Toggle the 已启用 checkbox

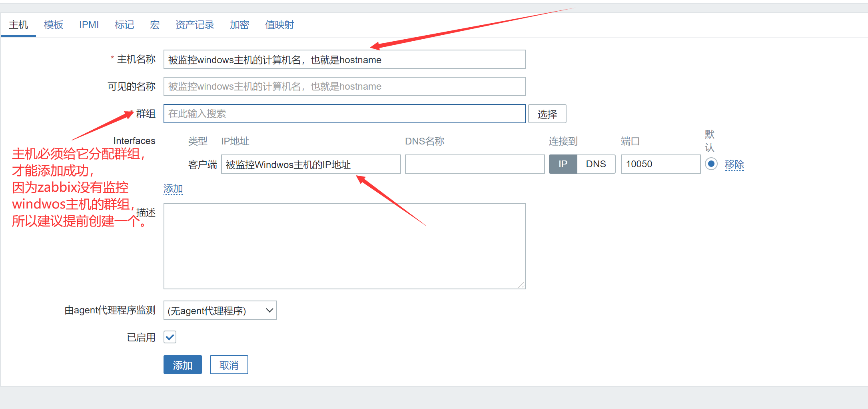[x=170, y=337]
